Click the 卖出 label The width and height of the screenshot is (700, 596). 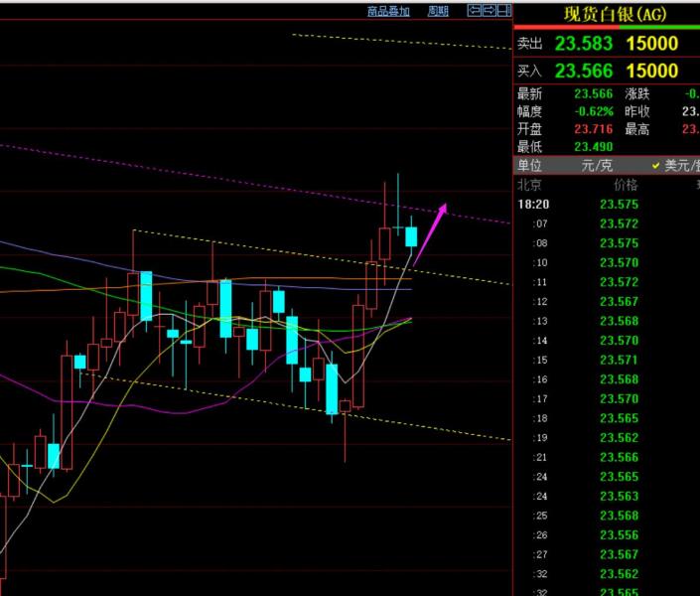[529, 44]
